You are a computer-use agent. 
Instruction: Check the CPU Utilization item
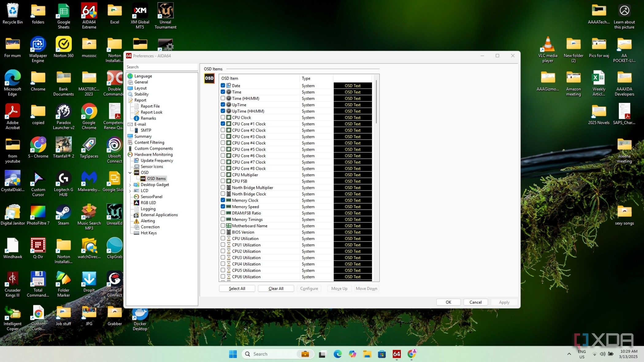click(x=223, y=238)
